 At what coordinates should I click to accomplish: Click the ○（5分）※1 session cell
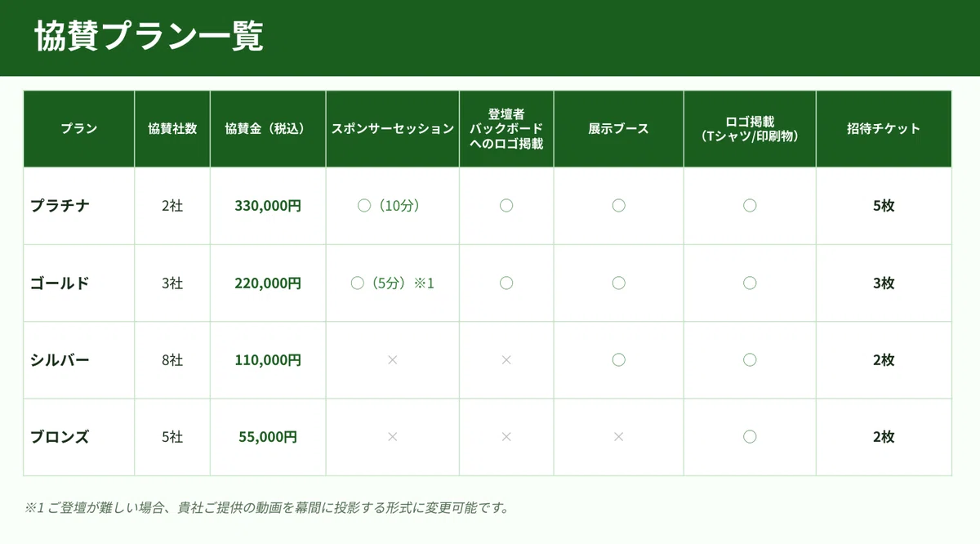pyautogui.click(x=392, y=283)
